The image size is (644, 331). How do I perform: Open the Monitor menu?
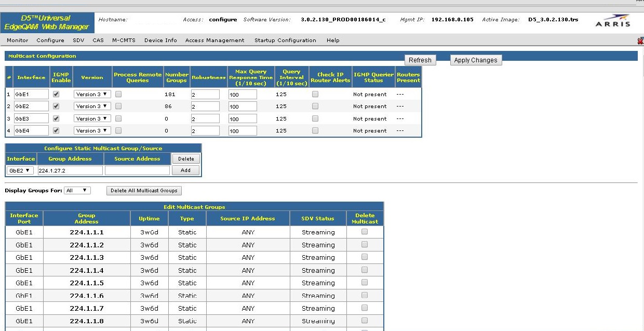click(18, 41)
